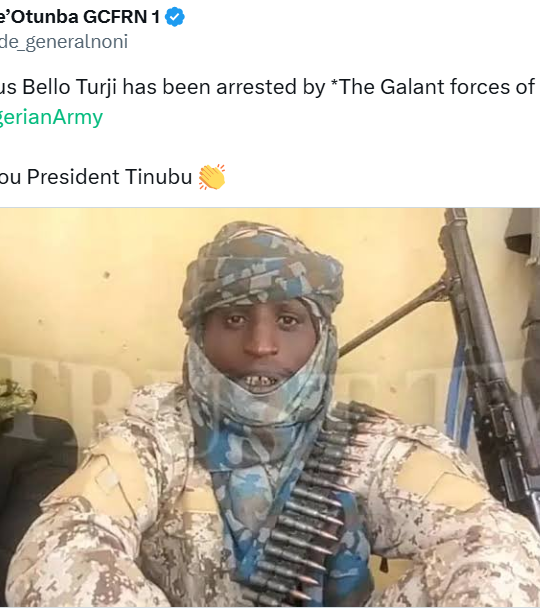Image resolution: width=540 pixels, height=611 pixels.
Task: Click the blue verified badge icon
Action: 175,17
